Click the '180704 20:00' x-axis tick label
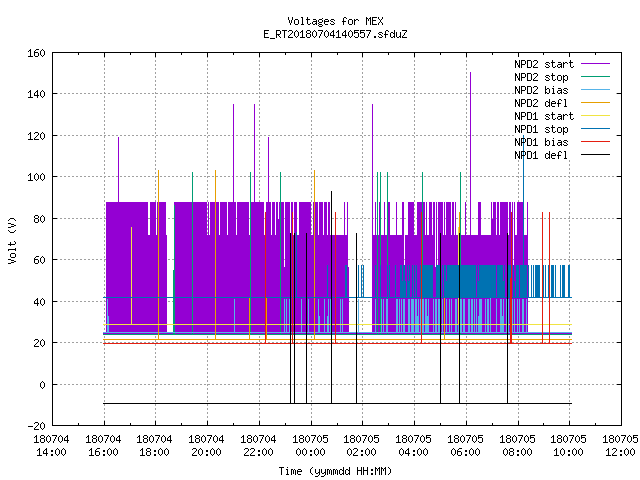The width and height of the screenshot is (640, 480). pyautogui.click(x=206, y=446)
